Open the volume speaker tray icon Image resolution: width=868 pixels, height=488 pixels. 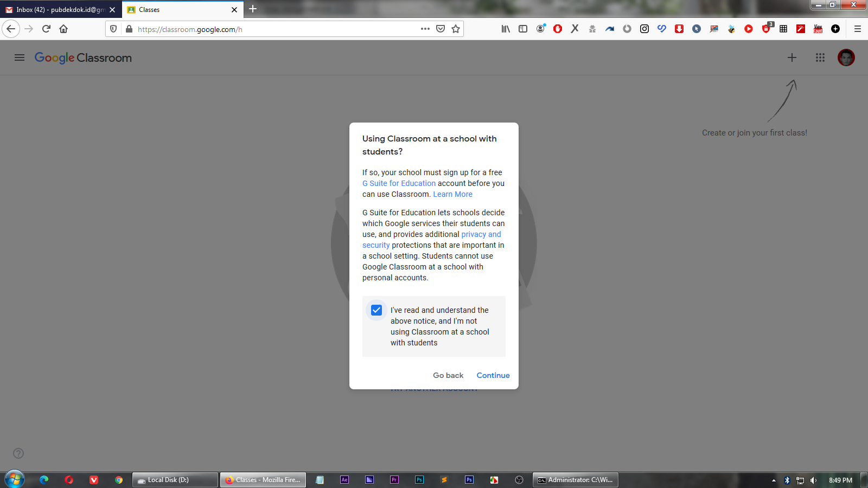coord(813,480)
